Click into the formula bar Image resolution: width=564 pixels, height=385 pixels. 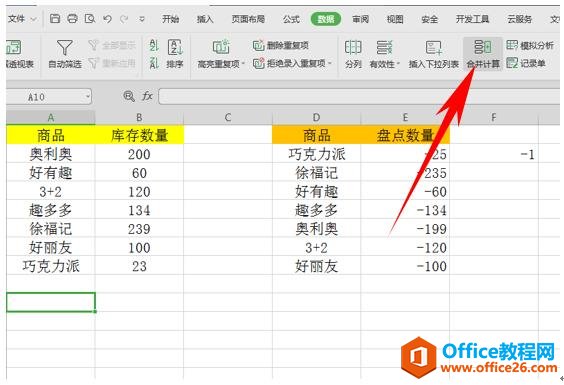click(x=360, y=96)
